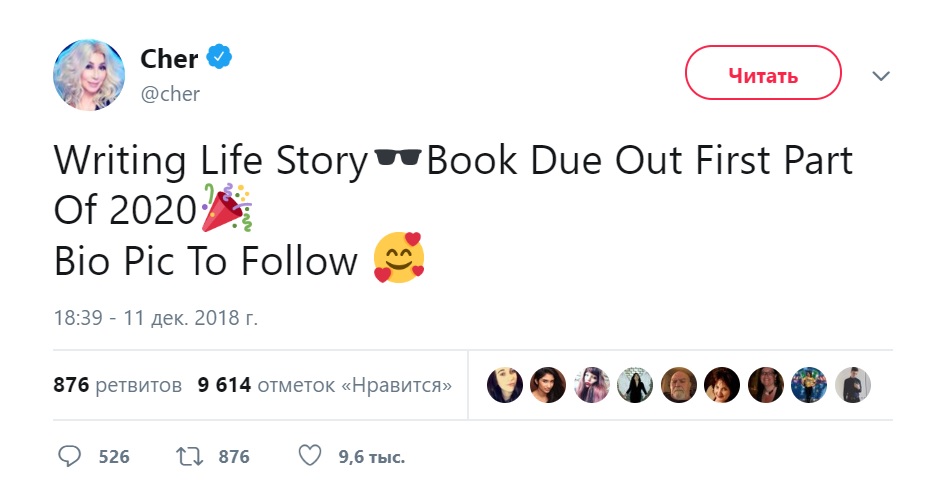Click the reply speech bubble icon
This screenshot has width=948, height=496.
[69, 457]
